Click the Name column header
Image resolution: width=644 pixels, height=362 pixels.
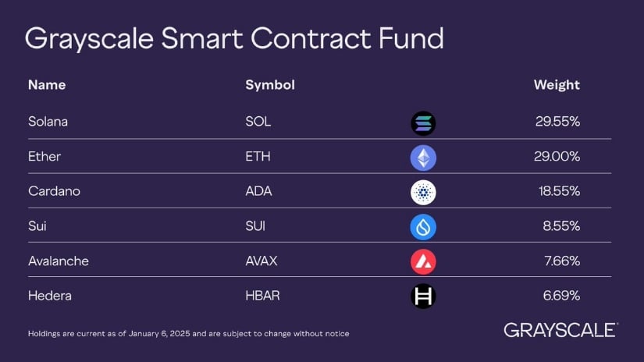coord(47,85)
